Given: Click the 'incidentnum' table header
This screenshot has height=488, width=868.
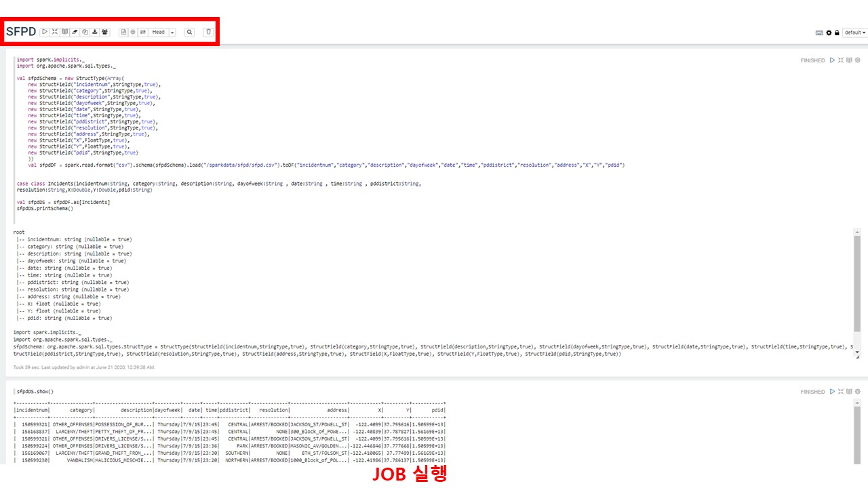Looking at the screenshot, I should point(32,410).
